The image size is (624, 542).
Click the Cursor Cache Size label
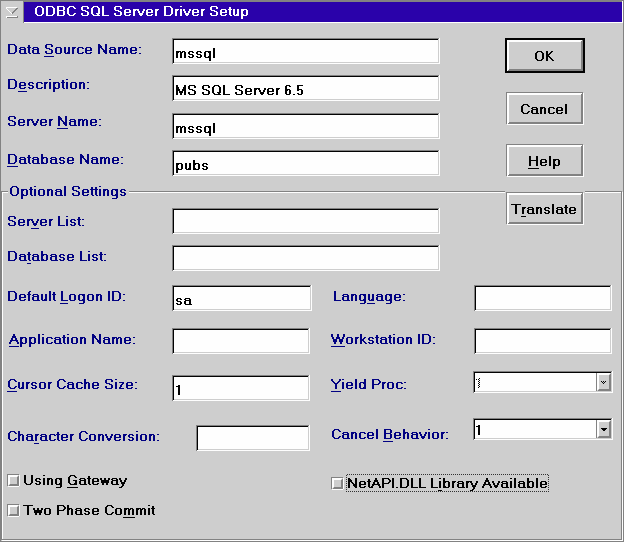(72, 384)
